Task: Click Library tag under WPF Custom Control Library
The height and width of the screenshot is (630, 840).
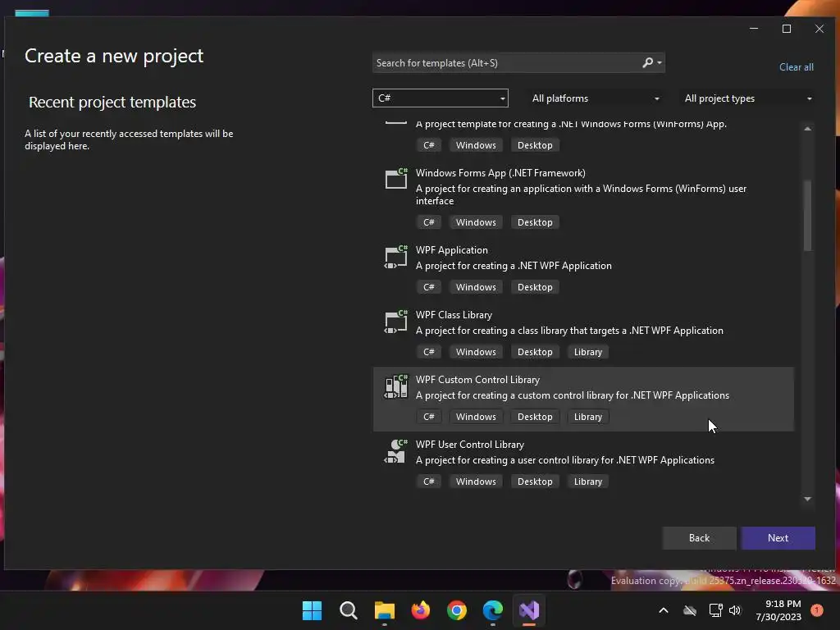Action: [x=587, y=417]
